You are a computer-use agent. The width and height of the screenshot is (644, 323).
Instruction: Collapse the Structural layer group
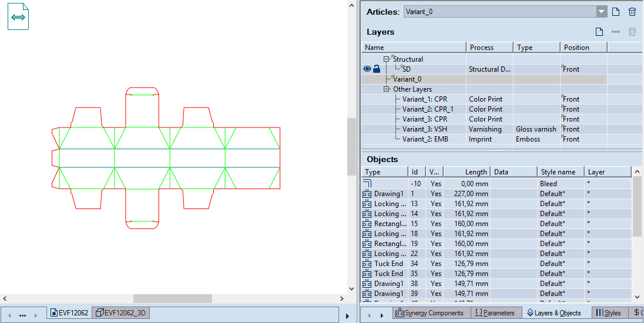pyautogui.click(x=386, y=59)
